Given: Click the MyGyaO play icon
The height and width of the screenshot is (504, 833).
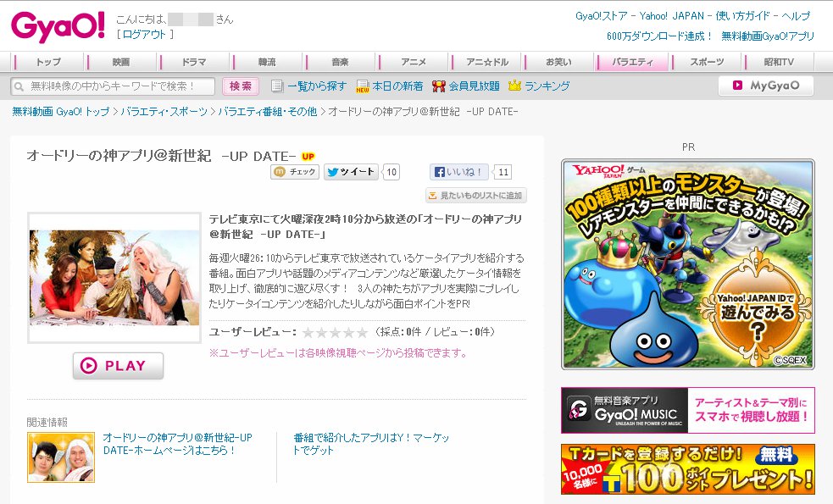Looking at the screenshot, I should click(x=737, y=85).
